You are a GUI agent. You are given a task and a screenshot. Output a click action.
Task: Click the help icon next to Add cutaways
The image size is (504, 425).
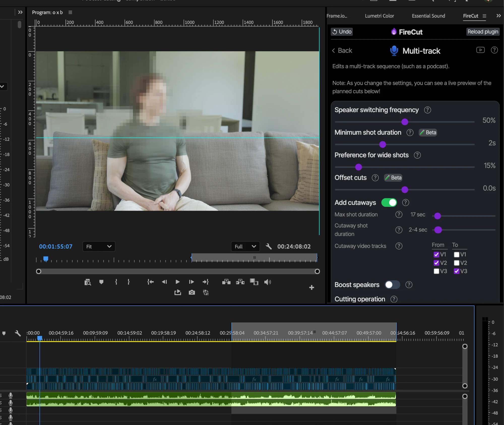pos(405,203)
